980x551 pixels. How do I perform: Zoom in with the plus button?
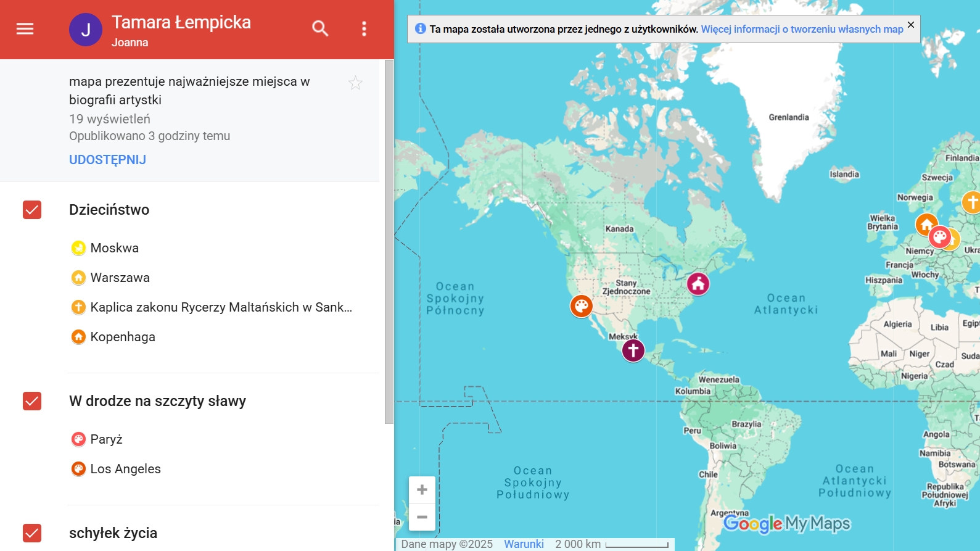click(x=422, y=490)
